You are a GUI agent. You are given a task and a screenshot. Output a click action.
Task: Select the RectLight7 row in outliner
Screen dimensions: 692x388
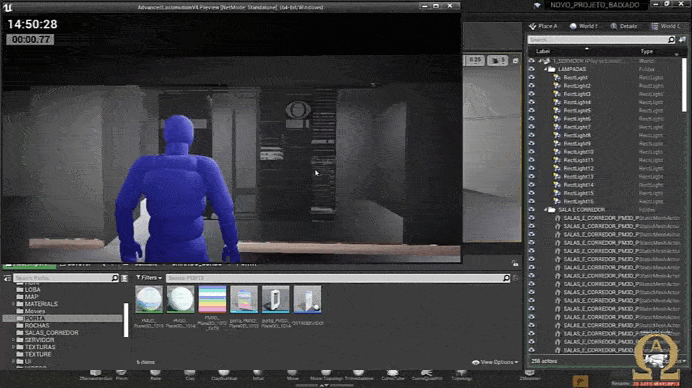(605, 127)
